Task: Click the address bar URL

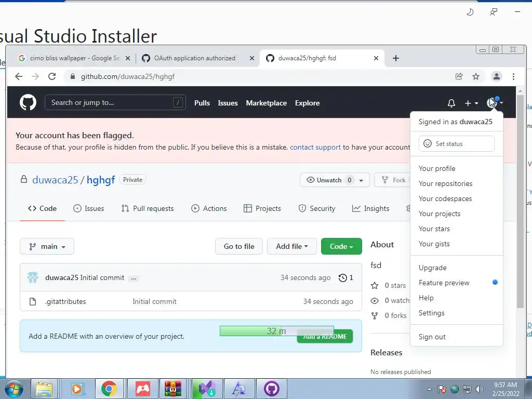Action: point(128,77)
